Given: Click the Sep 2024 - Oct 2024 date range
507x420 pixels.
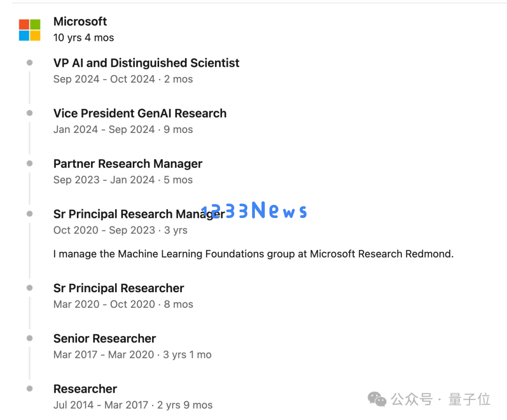Looking at the screenshot, I should pyautogui.click(x=104, y=79).
